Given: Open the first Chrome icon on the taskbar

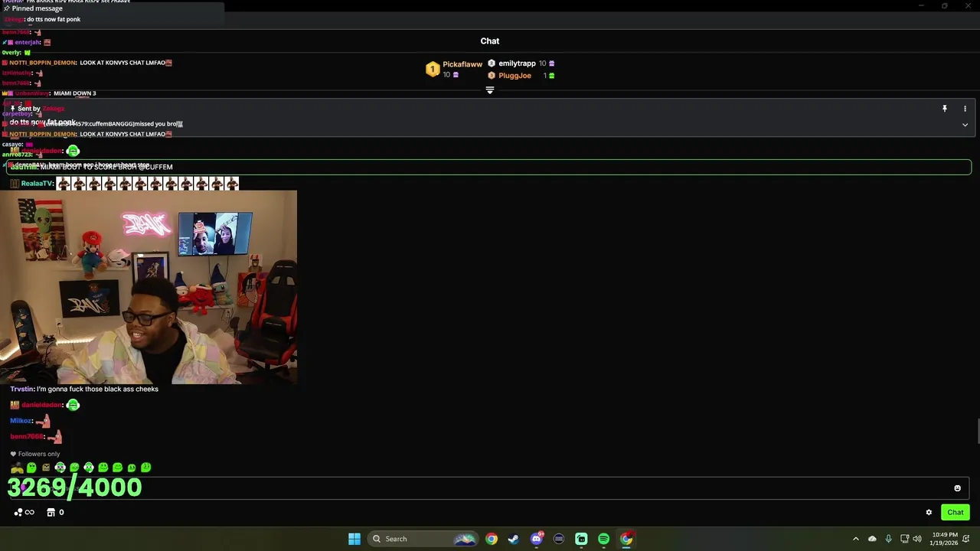Looking at the screenshot, I should pos(492,539).
